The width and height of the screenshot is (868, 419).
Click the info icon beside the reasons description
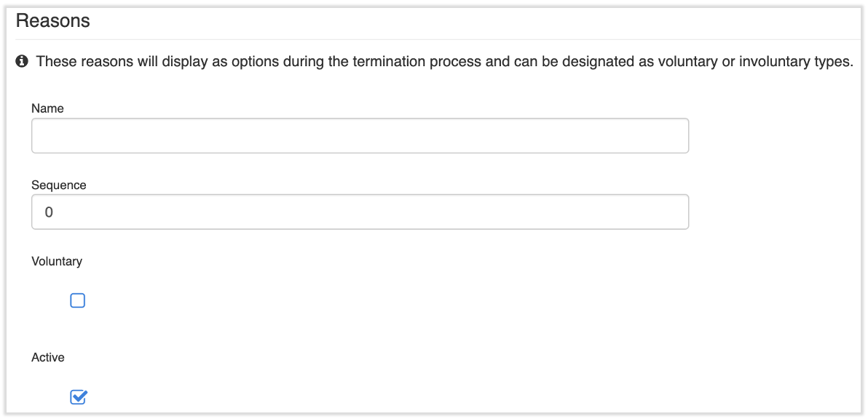22,62
